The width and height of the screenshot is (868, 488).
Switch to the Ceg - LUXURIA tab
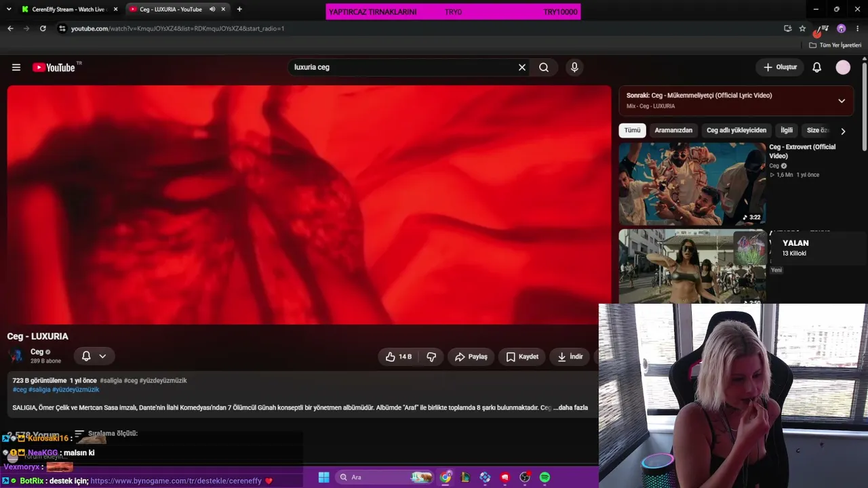tap(178, 9)
